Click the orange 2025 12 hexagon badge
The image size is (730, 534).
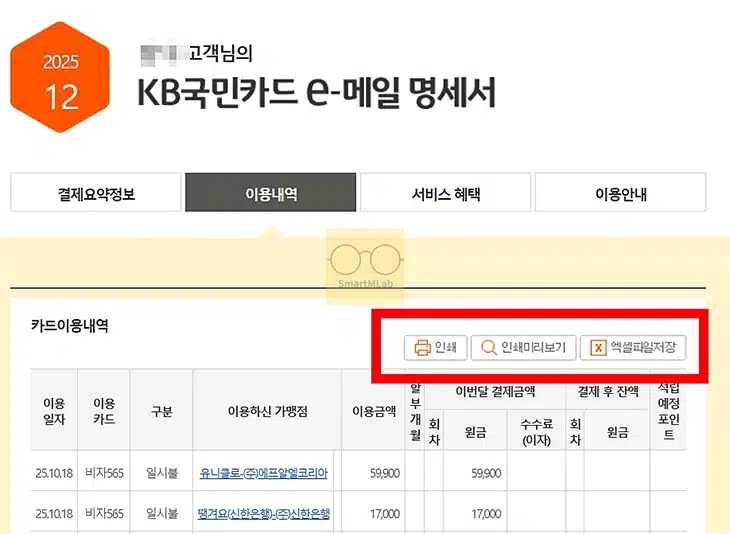(60, 77)
